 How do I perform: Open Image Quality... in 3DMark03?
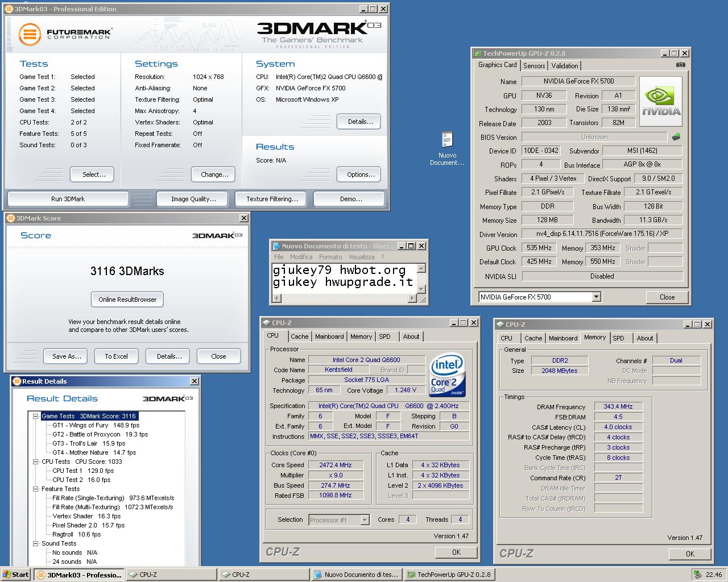193,199
